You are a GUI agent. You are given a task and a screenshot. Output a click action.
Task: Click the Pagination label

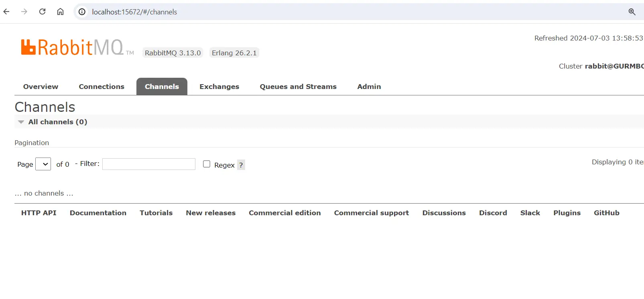pyautogui.click(x=32, y=143)
